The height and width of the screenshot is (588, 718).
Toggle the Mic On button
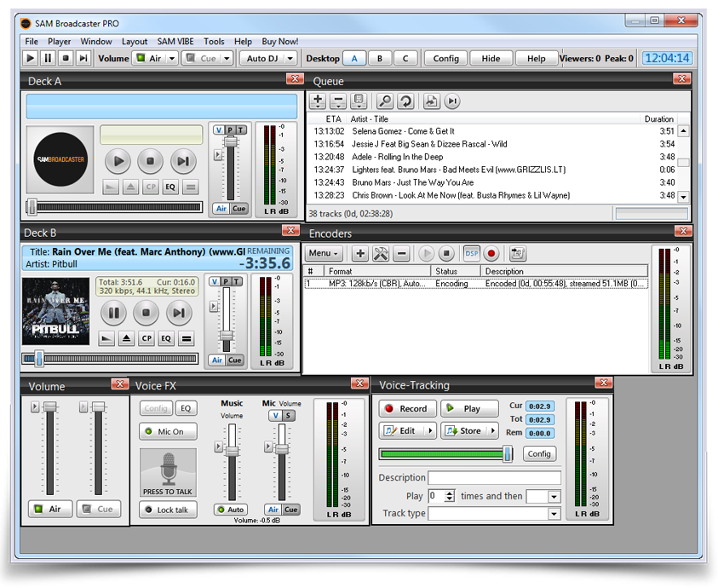[x=168, y=432]
